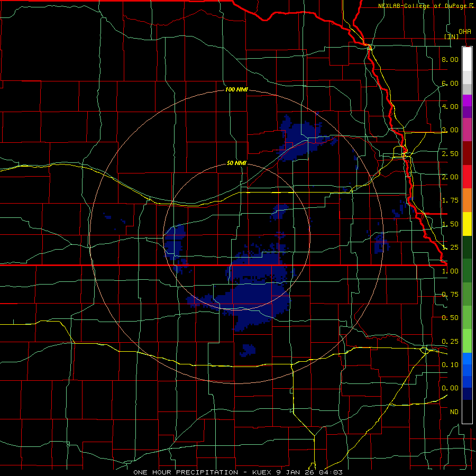Click the 0.10 scale value

pyautogui.click(x=450, y=365)
